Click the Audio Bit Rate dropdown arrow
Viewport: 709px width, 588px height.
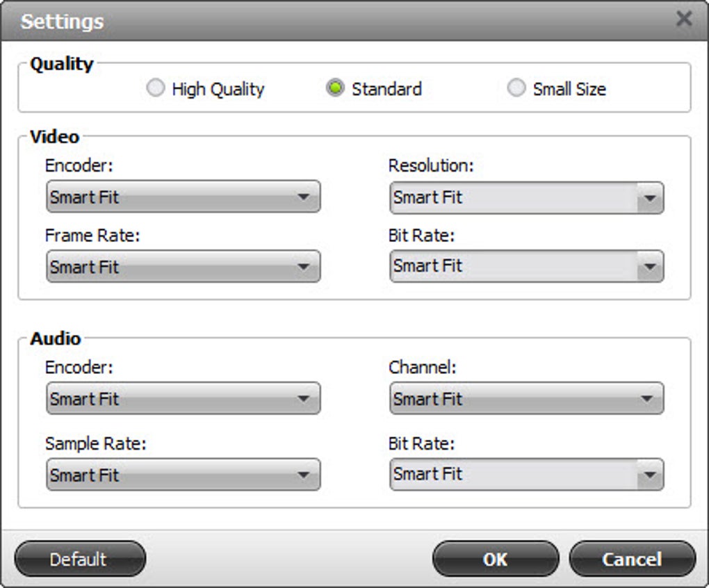650,475
